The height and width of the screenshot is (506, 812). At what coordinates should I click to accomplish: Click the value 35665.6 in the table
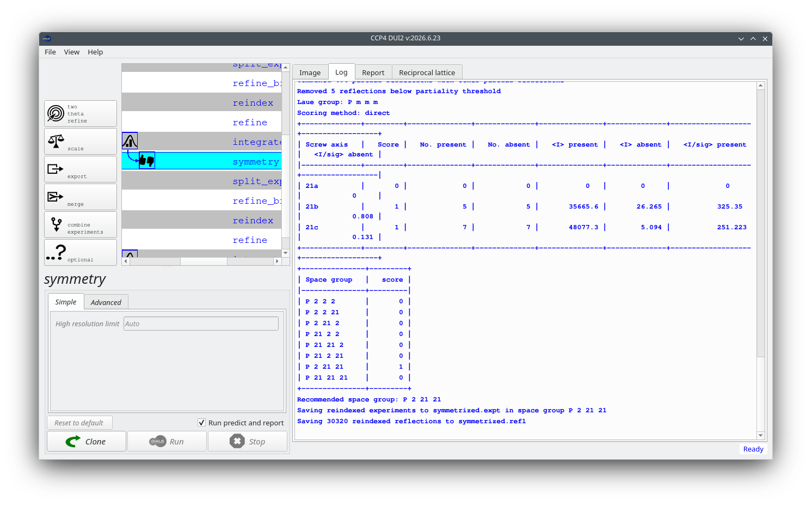click(x=583, y=206)
